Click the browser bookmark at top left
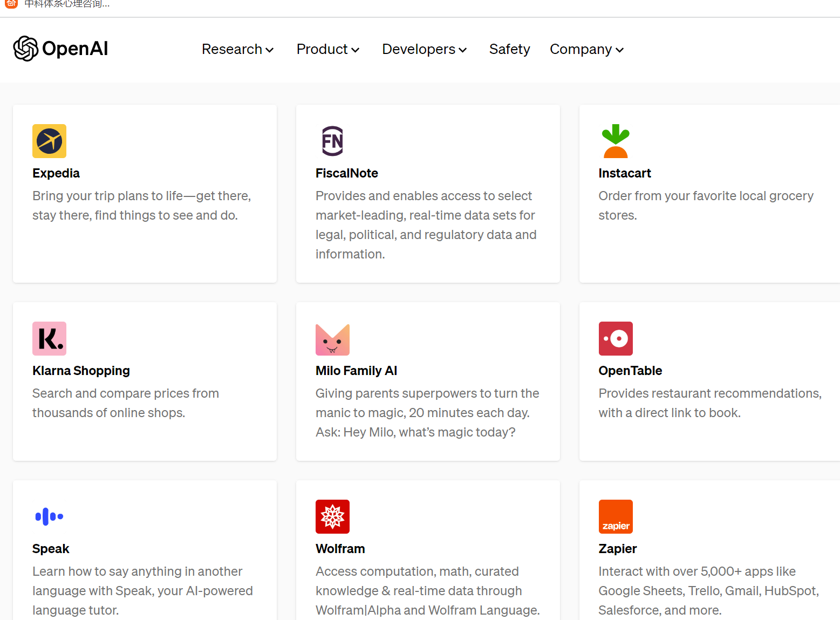 (x=59, y=4)
